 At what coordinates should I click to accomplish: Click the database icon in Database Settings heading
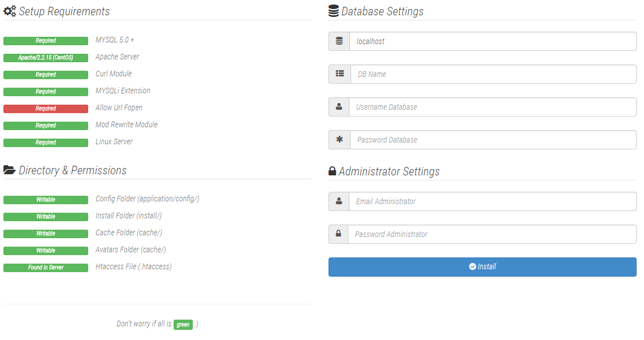[334, 11]
